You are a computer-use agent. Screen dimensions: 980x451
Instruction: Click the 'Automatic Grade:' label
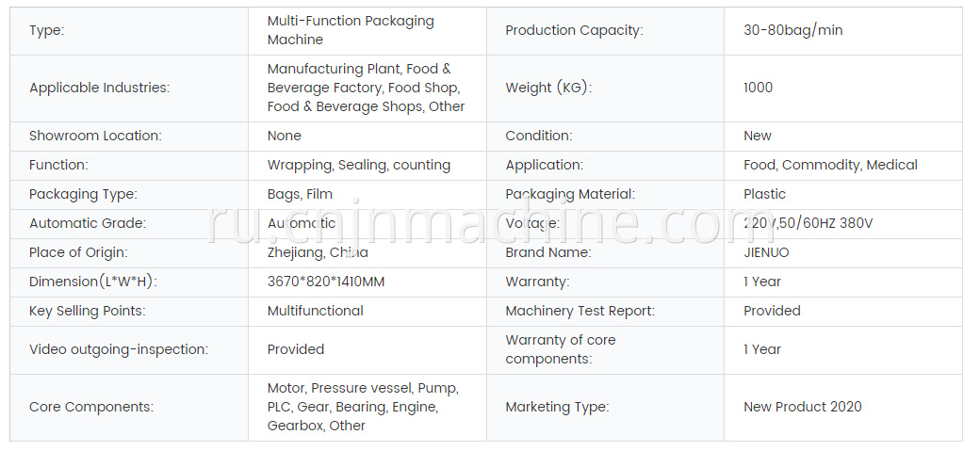[x=88, y=224]
